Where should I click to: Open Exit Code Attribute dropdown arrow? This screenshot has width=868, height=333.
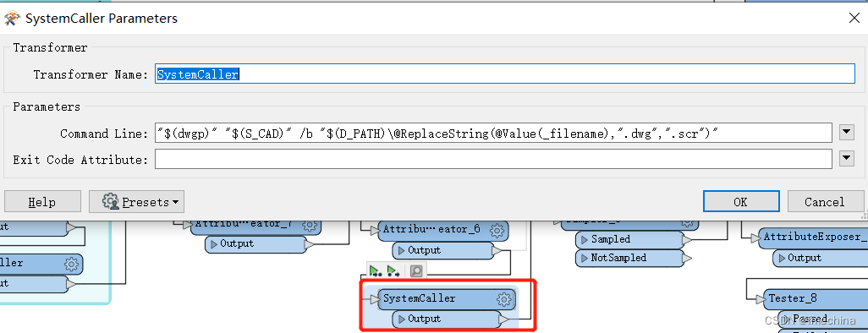tap(846, 159)
